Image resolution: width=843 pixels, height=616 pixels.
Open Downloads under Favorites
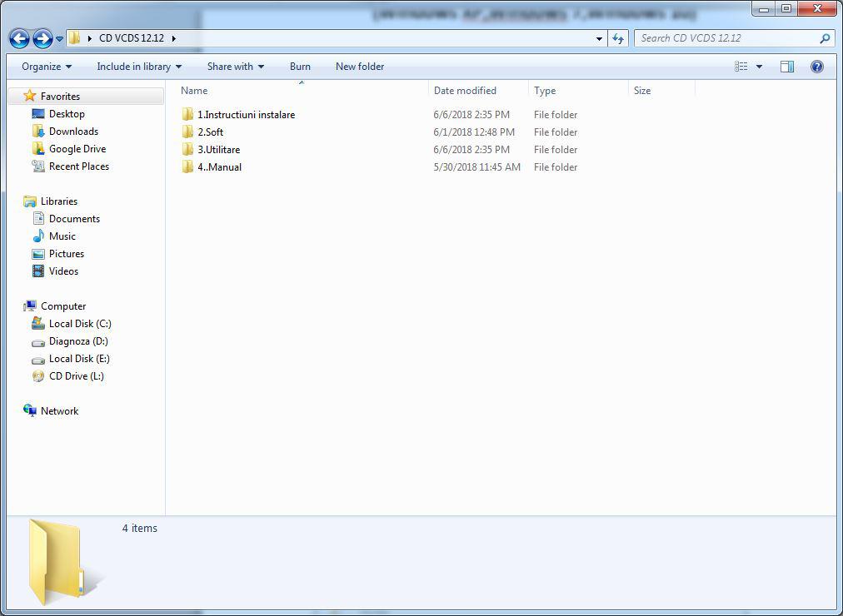pos(73,131)
